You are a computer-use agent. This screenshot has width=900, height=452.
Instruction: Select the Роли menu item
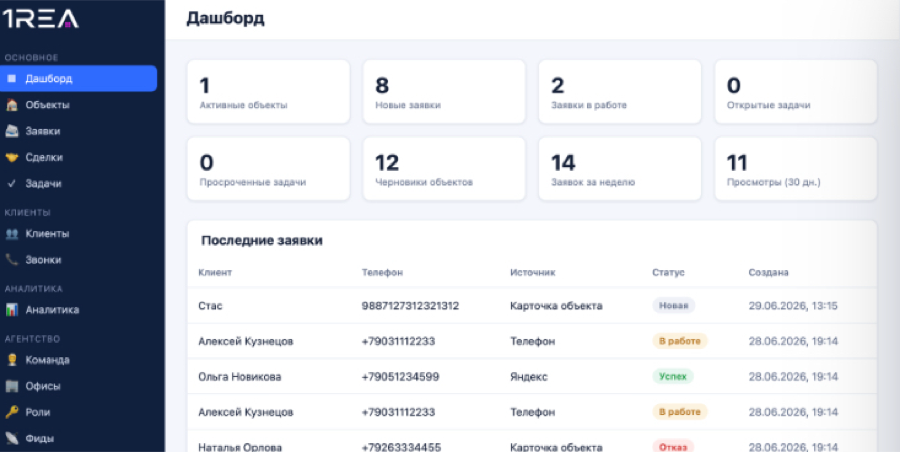coord(78,412)
